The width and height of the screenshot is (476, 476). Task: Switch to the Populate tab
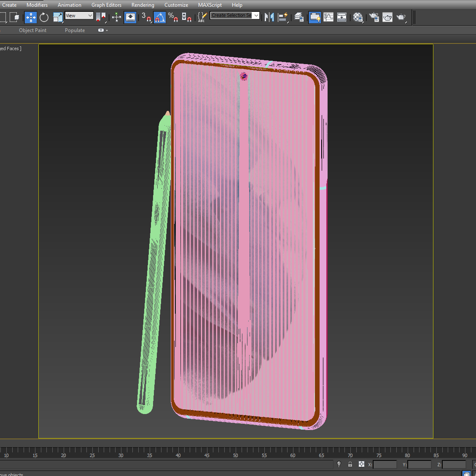[75, 30]
